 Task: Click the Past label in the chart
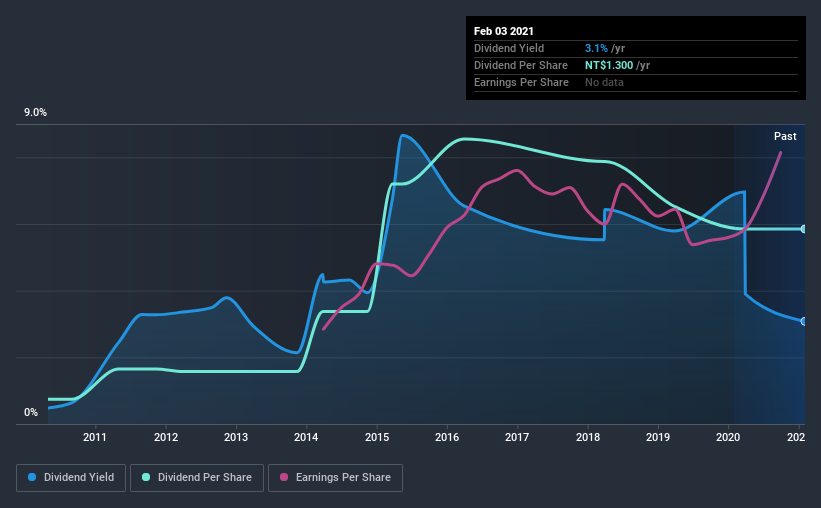pyautogui.click(x=785, y=136)
